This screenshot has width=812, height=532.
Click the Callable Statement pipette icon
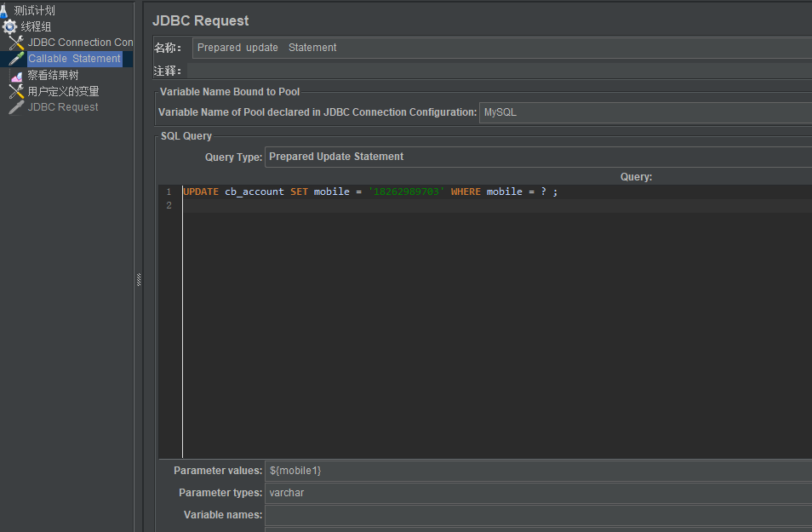16,59
